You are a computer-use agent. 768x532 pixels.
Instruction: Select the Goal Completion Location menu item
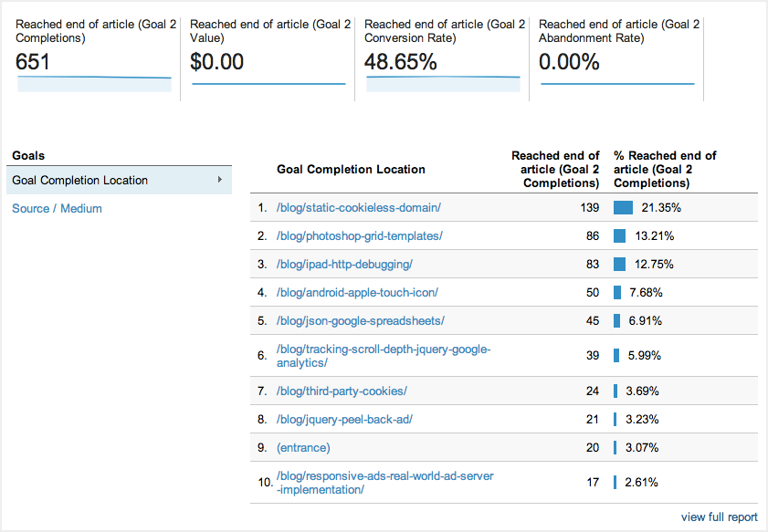pyautogui.click(x=80, y=181)
